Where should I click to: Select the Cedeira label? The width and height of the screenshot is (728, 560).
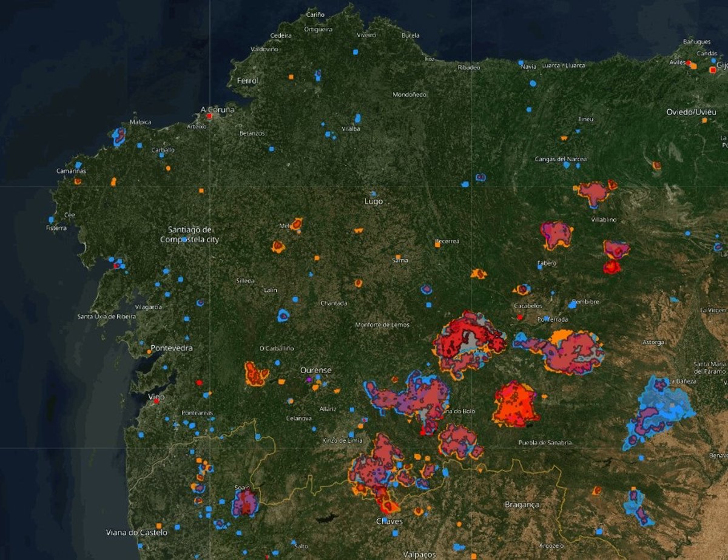[281, 35]
